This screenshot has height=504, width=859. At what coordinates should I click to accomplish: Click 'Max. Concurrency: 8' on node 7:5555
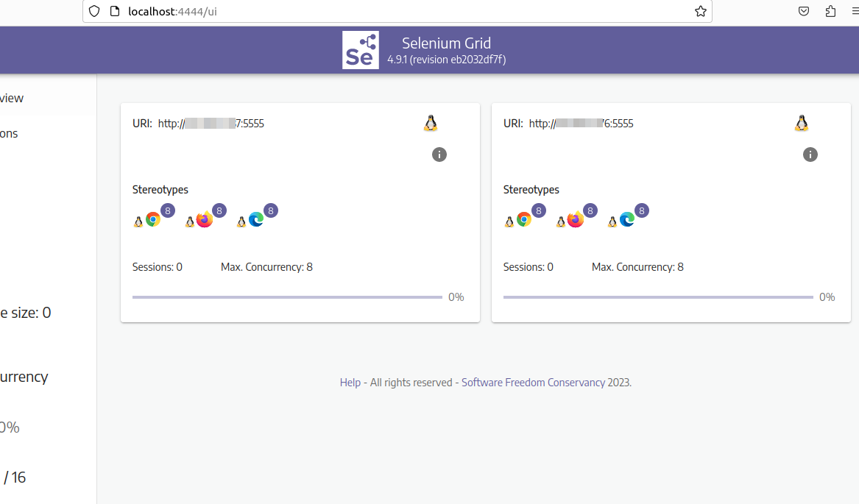[266, 267]
